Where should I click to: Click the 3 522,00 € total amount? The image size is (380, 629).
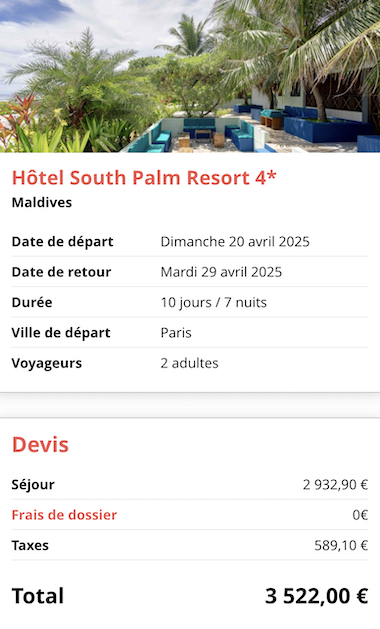(317, 596)
